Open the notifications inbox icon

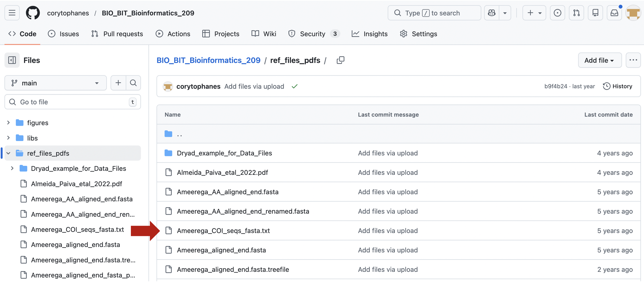coord(614,13)
